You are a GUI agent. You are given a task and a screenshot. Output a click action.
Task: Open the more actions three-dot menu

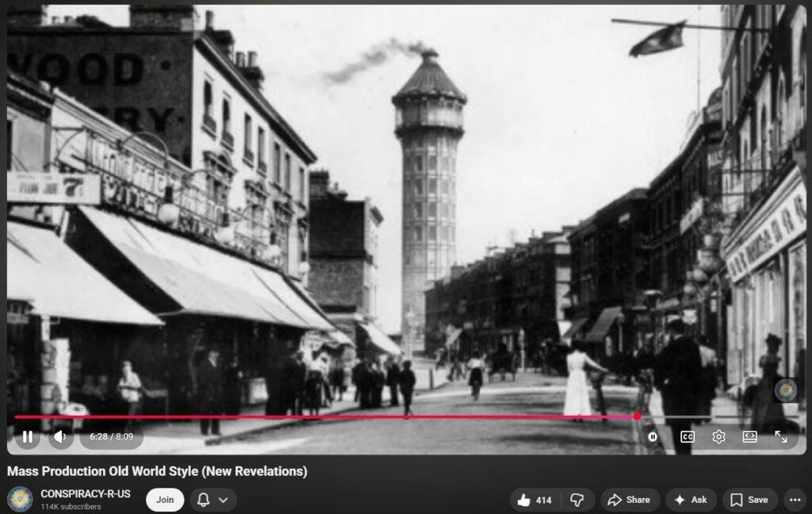pyautogui.click(x=795, y=500)
